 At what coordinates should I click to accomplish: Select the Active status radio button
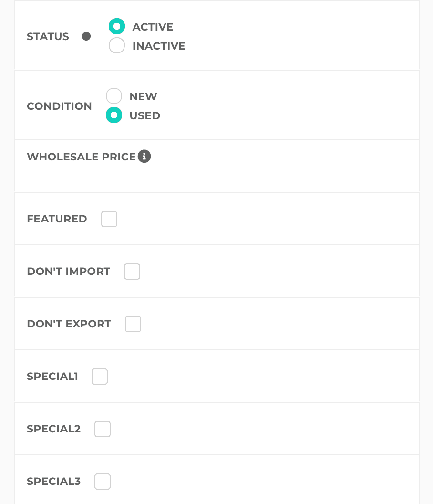[117, 27]
